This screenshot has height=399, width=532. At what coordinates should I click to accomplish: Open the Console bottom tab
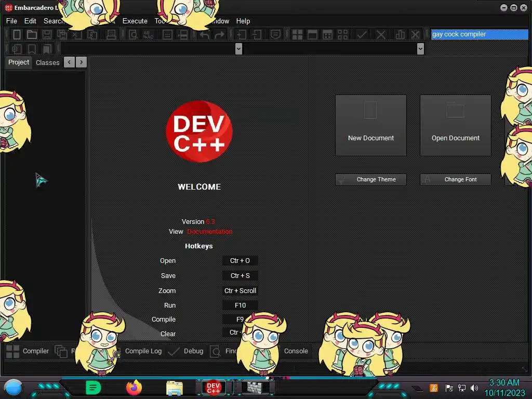[296, 351]
